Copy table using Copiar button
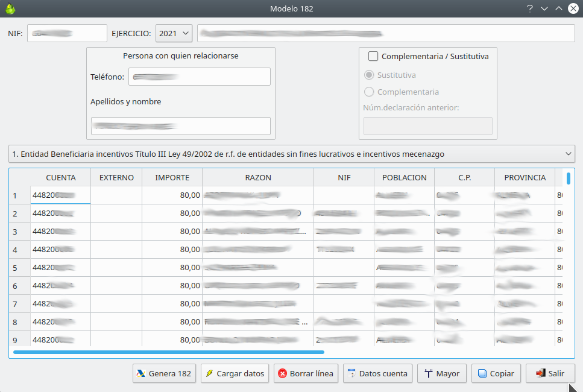Viewport: 583px width, 392px height. pos(496,373)
